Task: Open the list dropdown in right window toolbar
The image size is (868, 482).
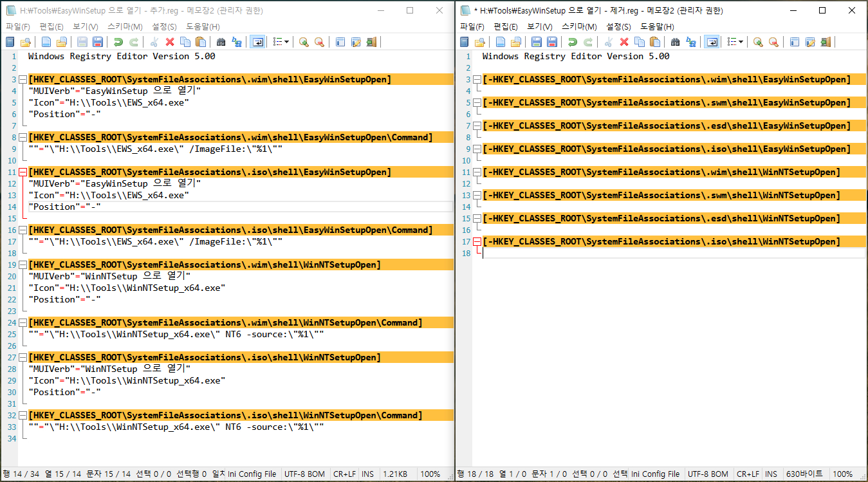Action: point(735,42)
